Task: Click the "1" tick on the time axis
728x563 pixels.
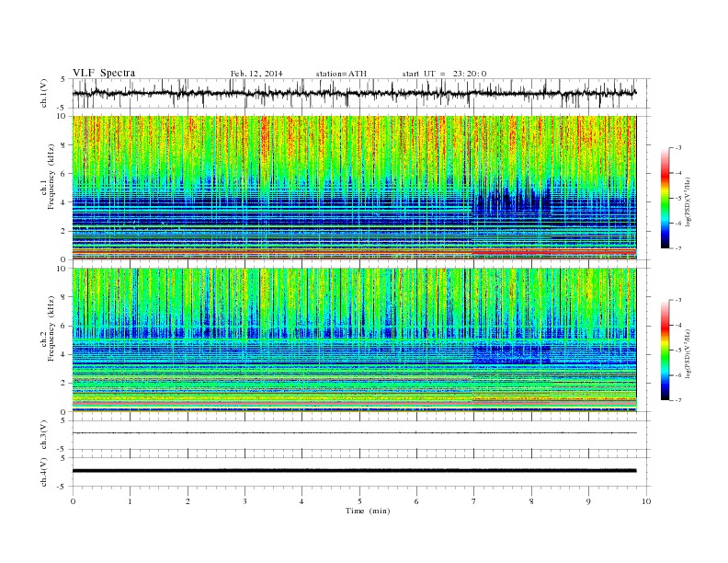Action: click(131, 501)
